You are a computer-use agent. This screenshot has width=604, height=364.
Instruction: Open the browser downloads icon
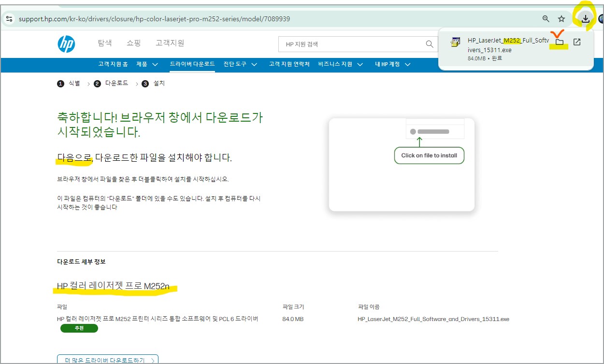(585, 19)
